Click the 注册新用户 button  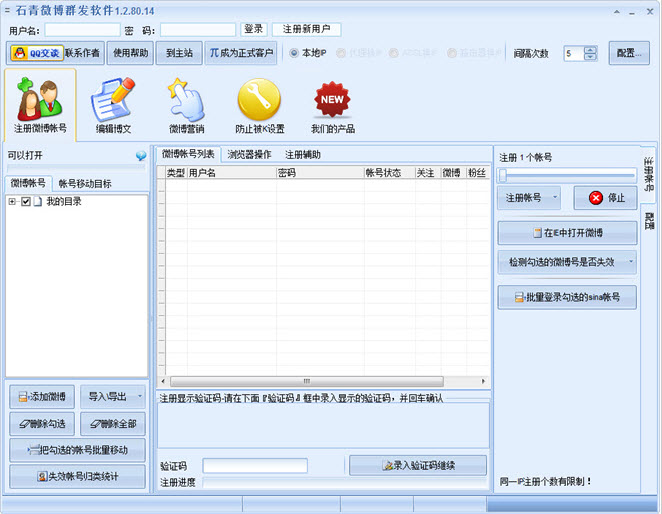coord(307,29)
